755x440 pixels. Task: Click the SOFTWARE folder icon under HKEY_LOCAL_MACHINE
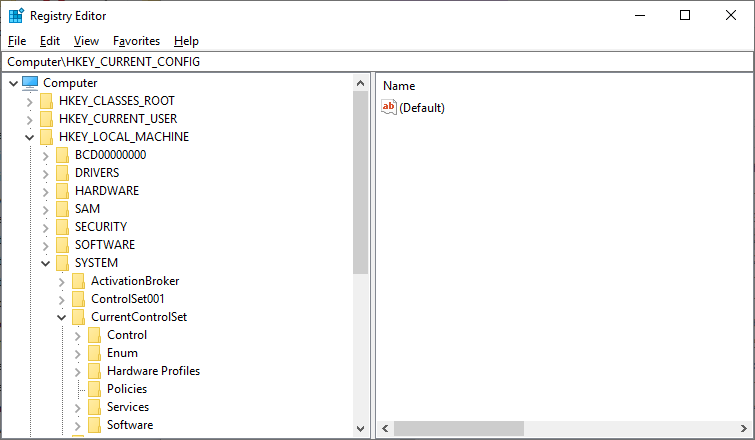(62, 245)
